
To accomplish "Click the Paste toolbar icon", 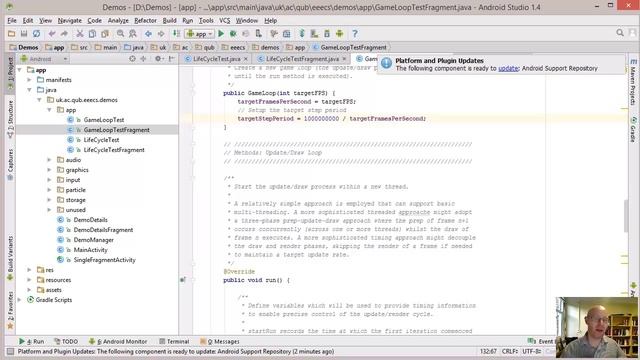I will pyautogui.click(x=105, y=33).
